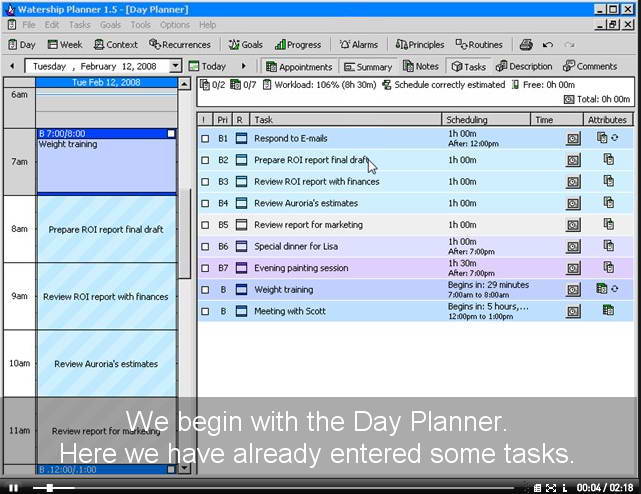Click the calendar scrollbar up arrow

click(x=184, y=84)
